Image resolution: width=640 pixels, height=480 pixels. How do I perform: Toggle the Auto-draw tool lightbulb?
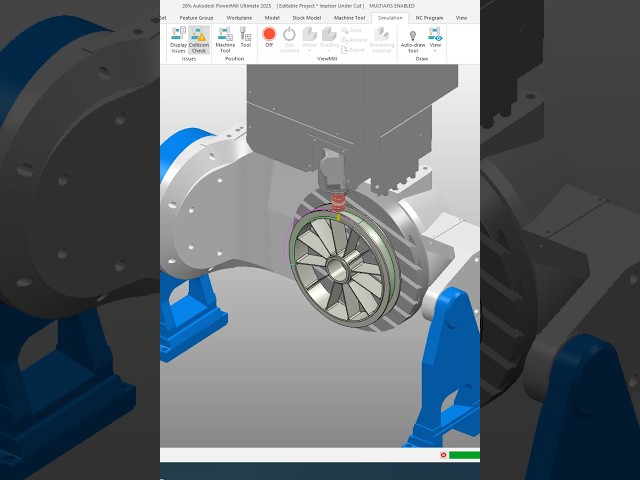(413, 41)
